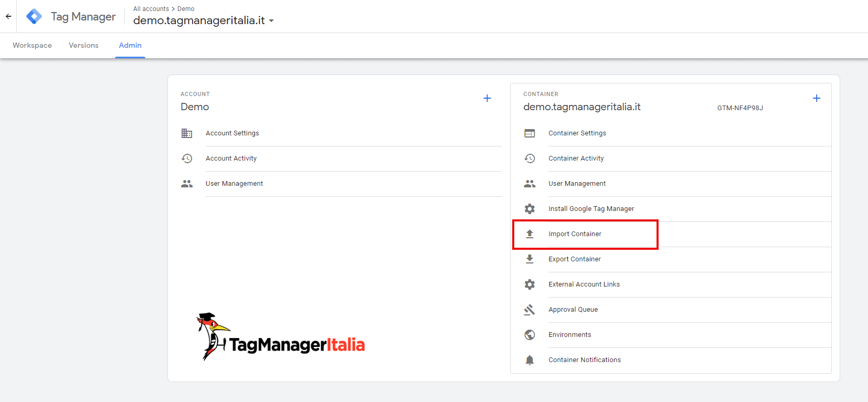This screenshot has width=868, height=402.
Task: Open Account Activity
Action: pyautogui.click(x=231, y=158)
